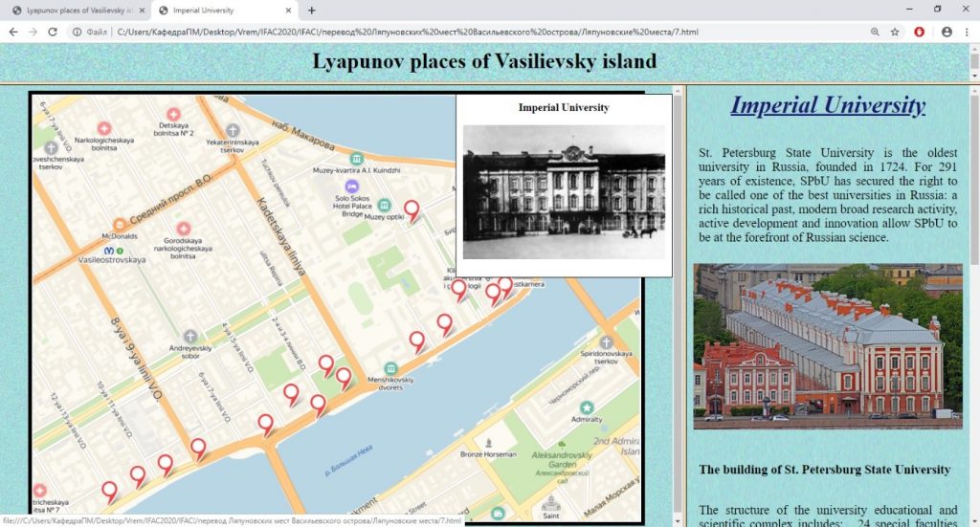Click the address bar file URL
Image resolution: width=980 pixels, height=527 pixels.
[x=408, y=32]
